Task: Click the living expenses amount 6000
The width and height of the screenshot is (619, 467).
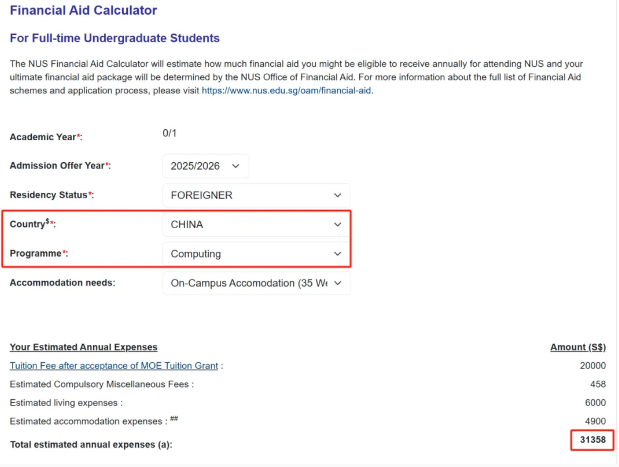Action: 594,402
